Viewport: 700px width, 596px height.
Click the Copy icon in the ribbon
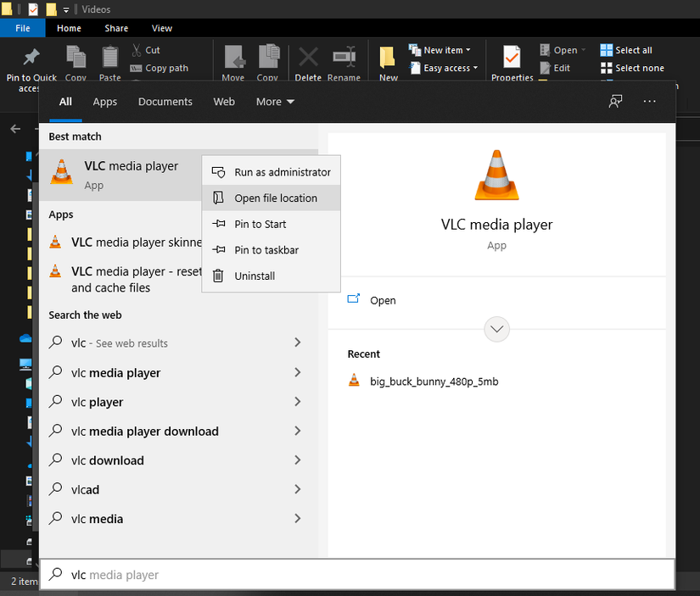pos(76,59)
